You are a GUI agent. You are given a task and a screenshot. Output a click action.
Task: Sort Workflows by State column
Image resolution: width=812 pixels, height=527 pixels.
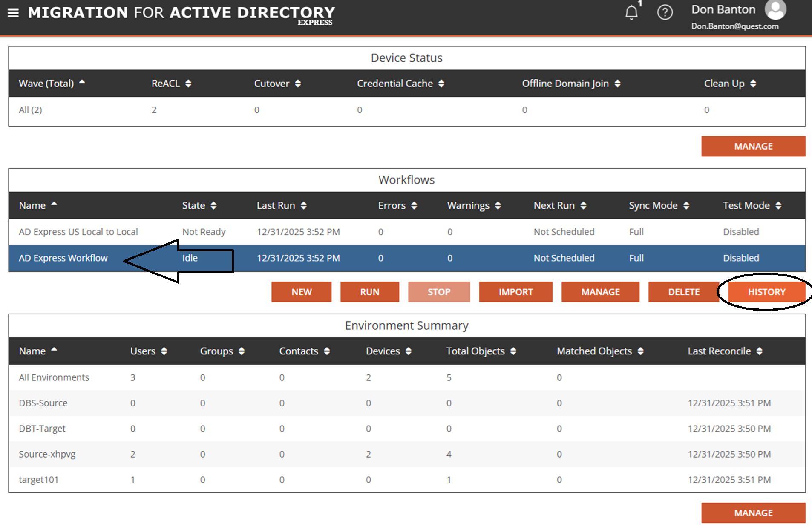click(199, 205)
